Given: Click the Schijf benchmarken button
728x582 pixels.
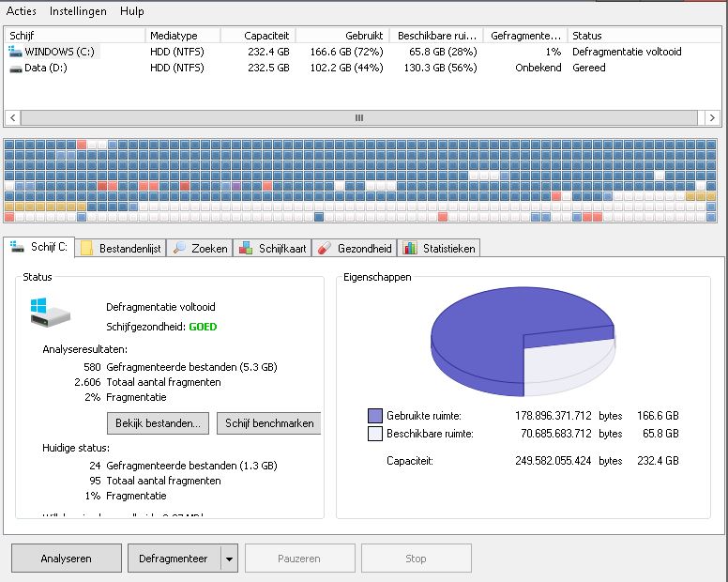Looking at the screenshot, I should coord(268,423).
